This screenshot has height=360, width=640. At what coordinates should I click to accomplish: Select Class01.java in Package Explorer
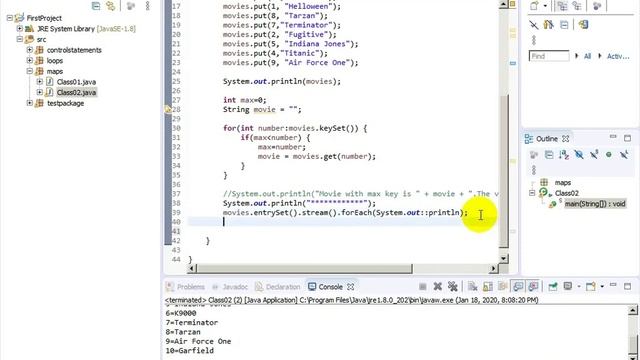click(x=76, y=82)
